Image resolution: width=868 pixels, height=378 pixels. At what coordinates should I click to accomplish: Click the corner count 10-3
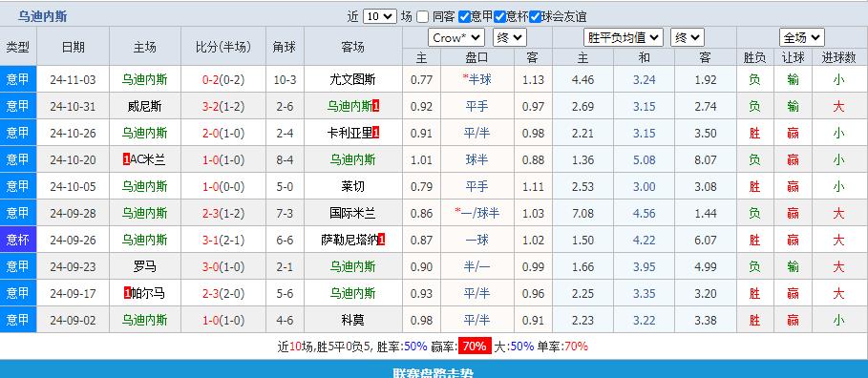(x=285, y=79)
